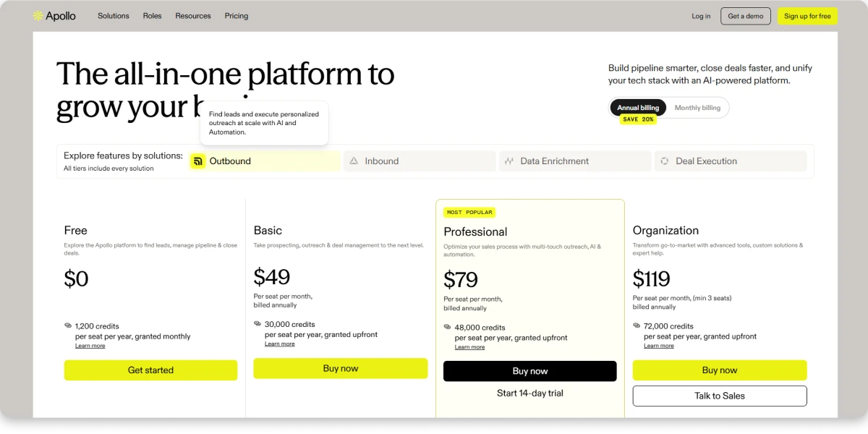Click Buy now on Basic plan
Viewport: 868px width, 434px height.
click(x=340, y=368)
